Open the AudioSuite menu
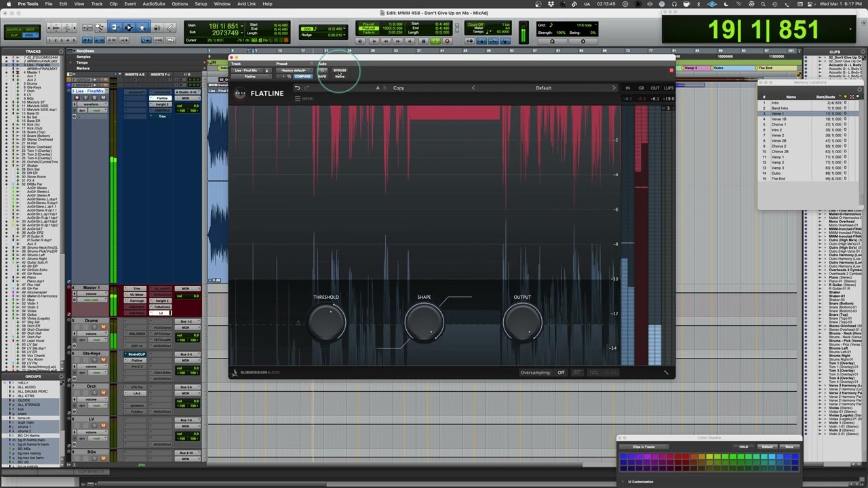Screen dimensions: 868x488 tap(153, 3)
